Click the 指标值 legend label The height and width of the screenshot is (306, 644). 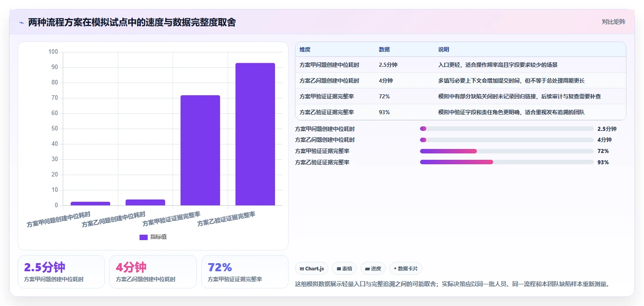(159, 237)
